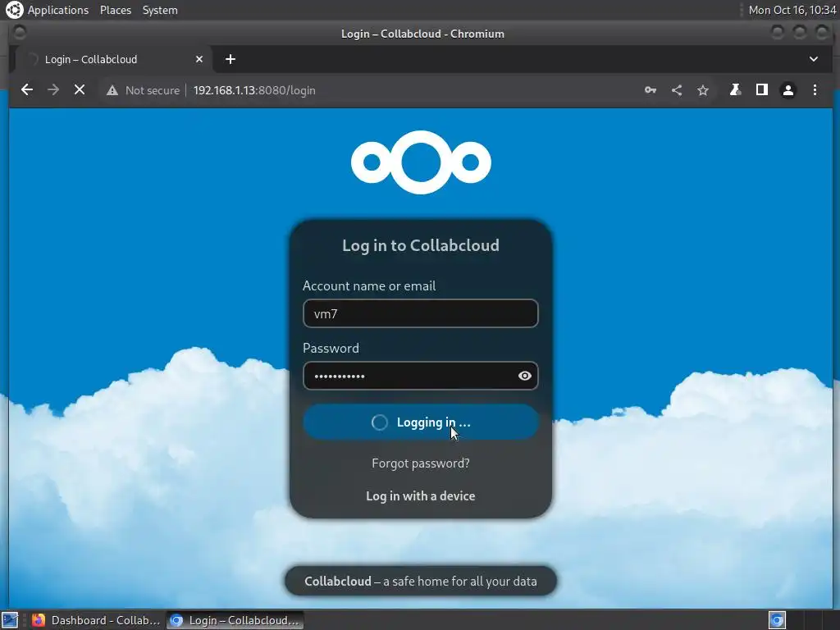Open the Chromium three-dot menu
840x630 pixels.
[815, 90]
